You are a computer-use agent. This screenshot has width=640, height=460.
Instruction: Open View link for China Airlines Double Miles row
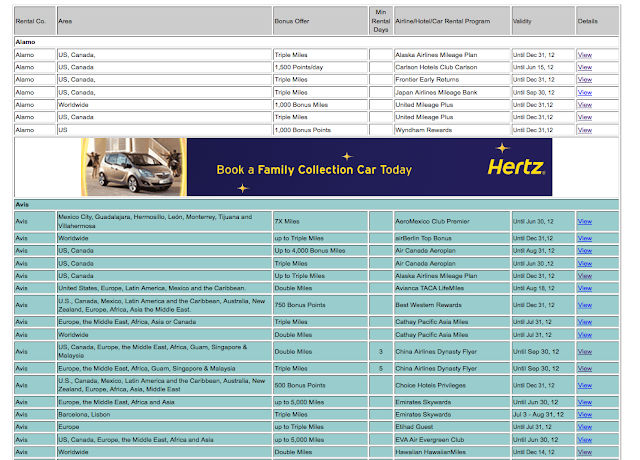click(584, 351)
